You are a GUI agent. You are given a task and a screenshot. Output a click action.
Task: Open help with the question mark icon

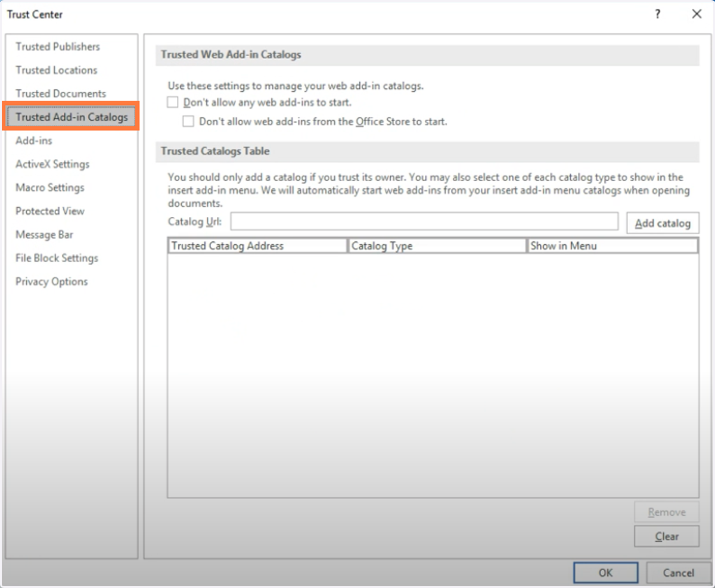(x=658, y=14)
